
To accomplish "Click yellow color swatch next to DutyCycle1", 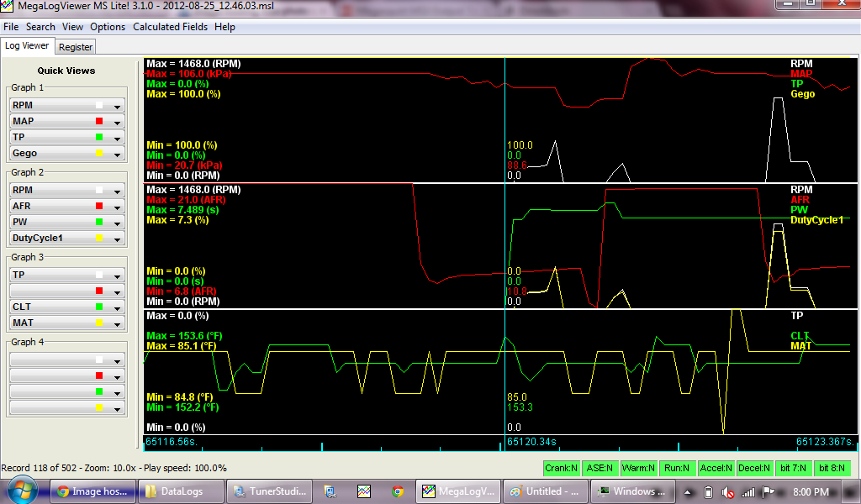I will click(x=99, y=238).
